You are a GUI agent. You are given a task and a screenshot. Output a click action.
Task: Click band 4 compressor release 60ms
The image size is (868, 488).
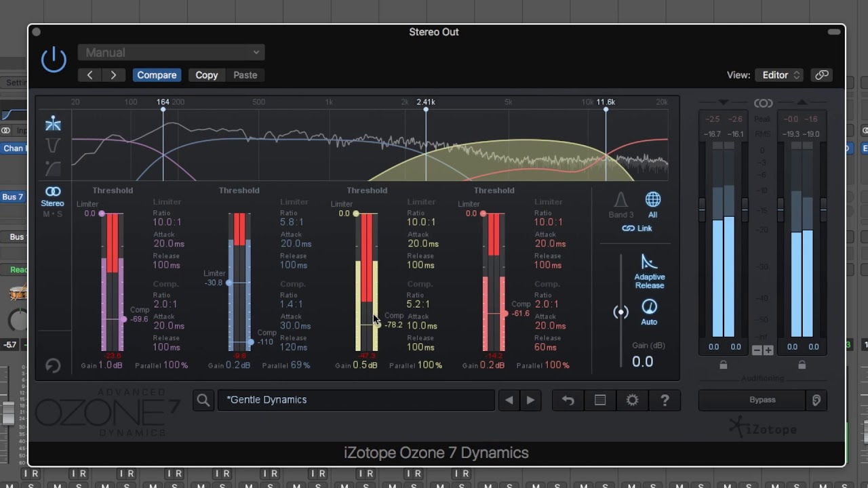[x=545, y=348]
